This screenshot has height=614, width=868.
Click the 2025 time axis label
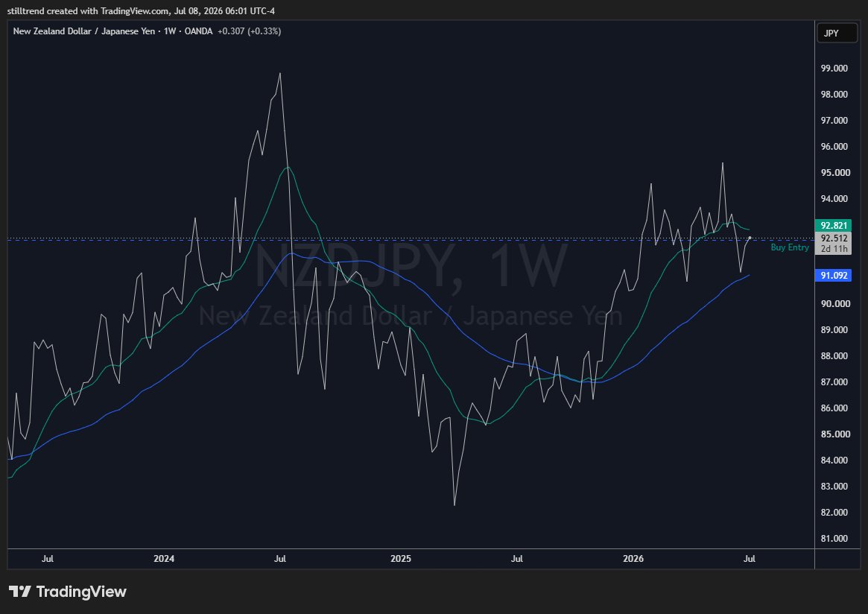tap(401, 558)
